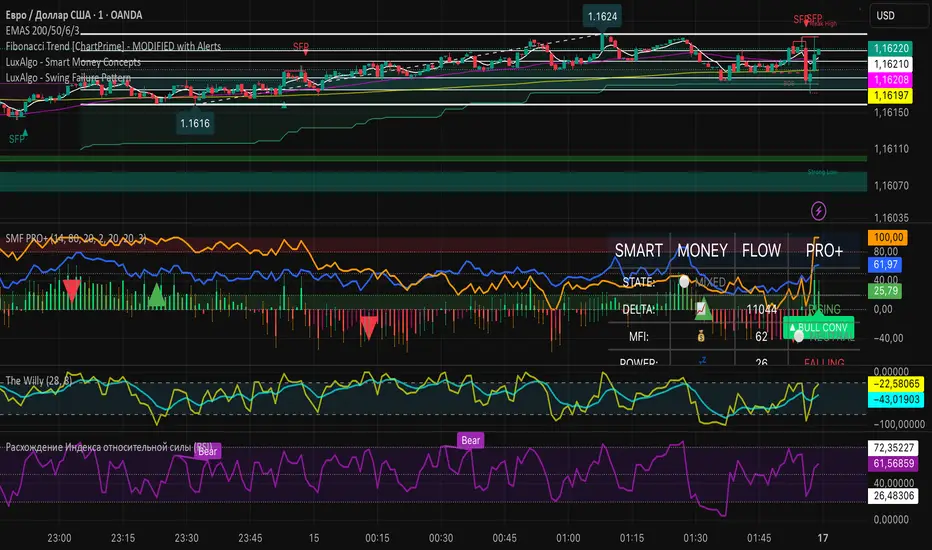
Task: Click the red SFP marker near 00:00
Action: 300,47
